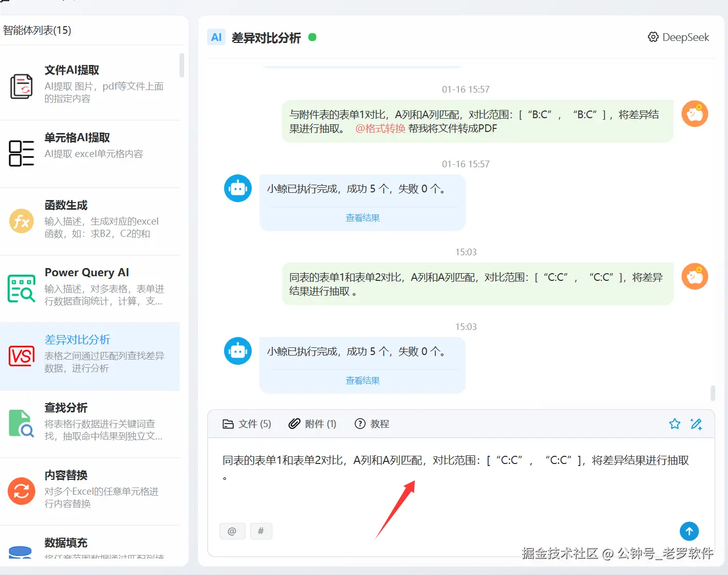Select 单元格AI提取 agent in list
The width and height of the screenshot is (728, 575).
tap(90, 153)
